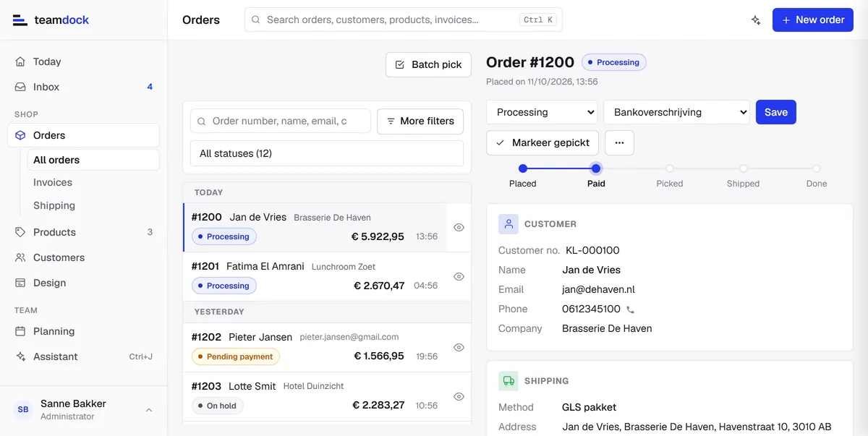
Task: Select order #1203 Lotte Smit row
Action: click(315, 396)
